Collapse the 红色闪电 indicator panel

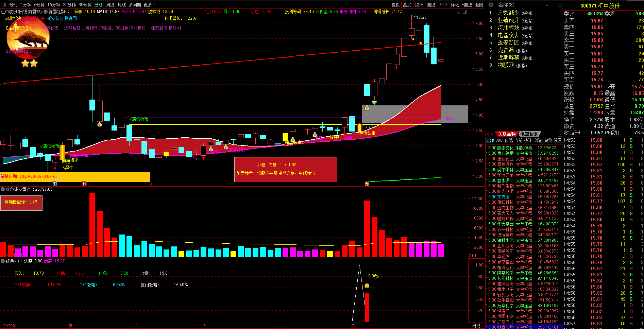click(3, 261)
